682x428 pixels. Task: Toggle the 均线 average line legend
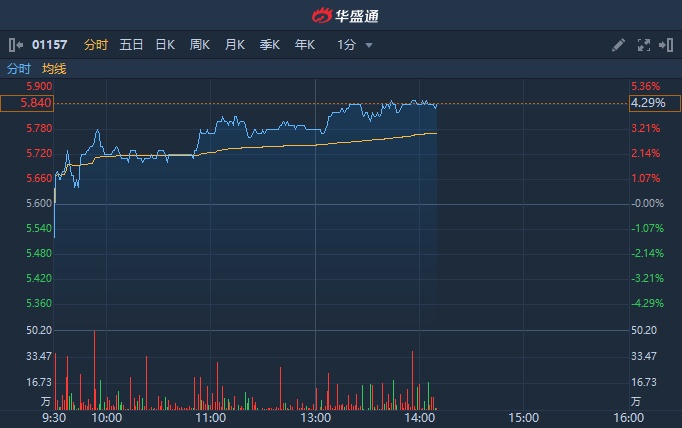54,69
